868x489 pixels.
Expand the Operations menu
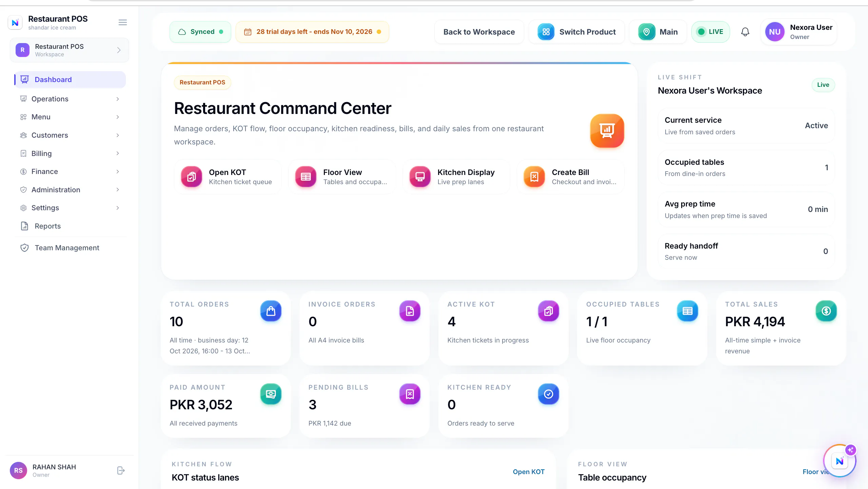[70, 99]
